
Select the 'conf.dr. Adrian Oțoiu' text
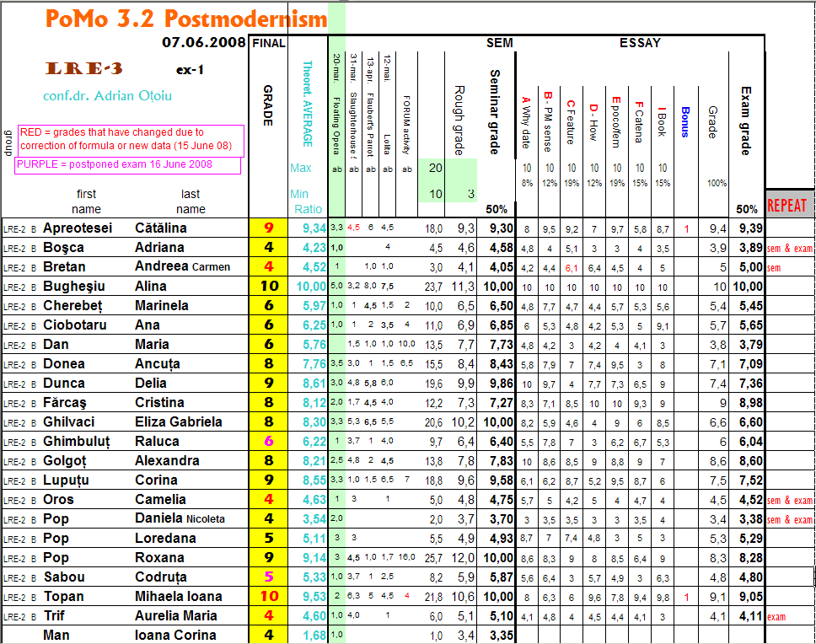[108, 96]
